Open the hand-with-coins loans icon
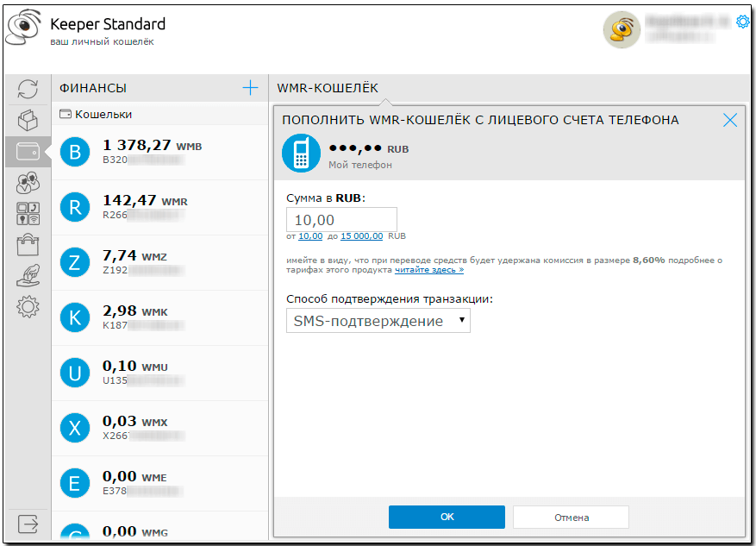 [28, 275]
